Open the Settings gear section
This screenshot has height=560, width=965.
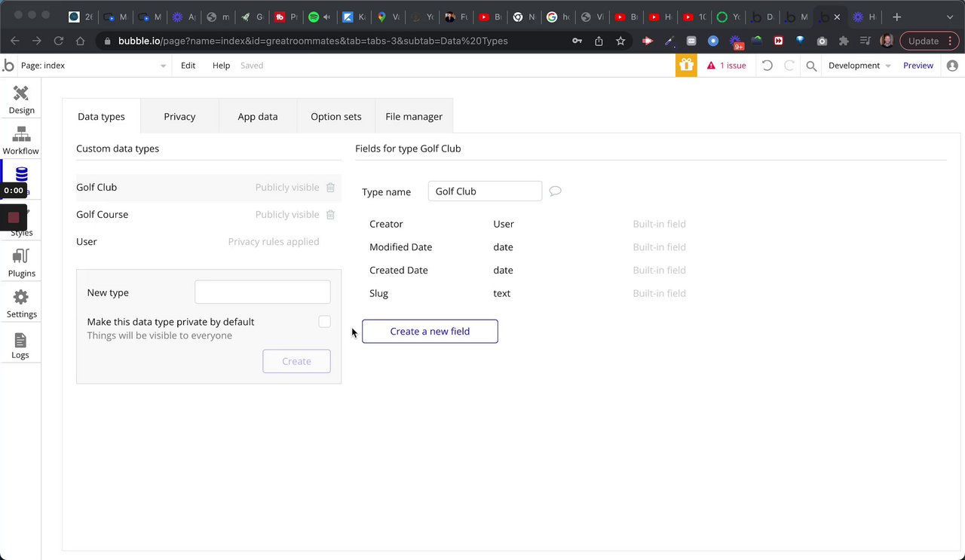(21, 304)
